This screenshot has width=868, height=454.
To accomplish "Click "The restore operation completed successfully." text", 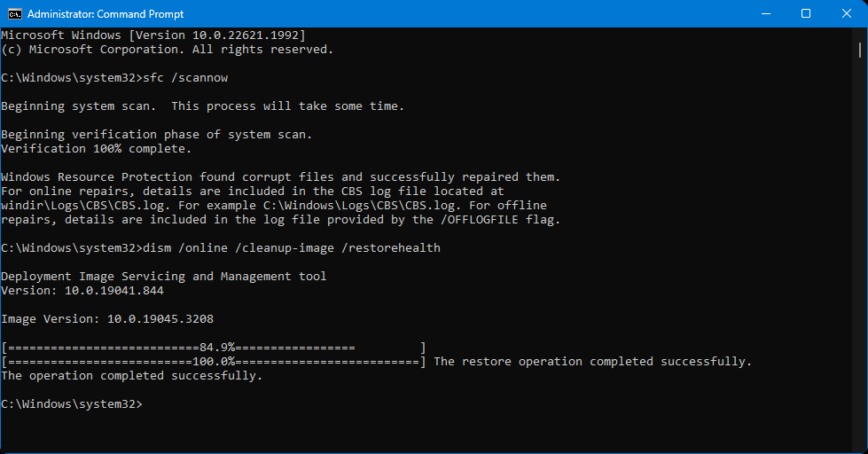I will point(592,362).
